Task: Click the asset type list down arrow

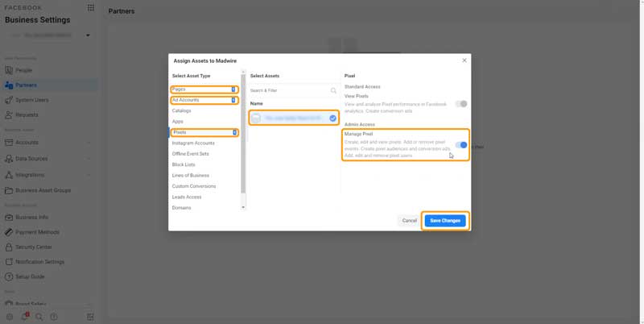Action: 243,207
